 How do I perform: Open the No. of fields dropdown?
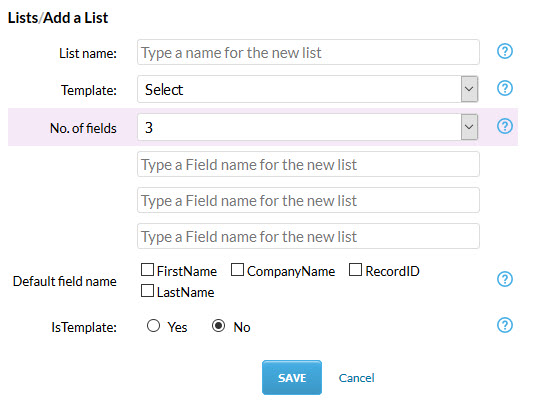pos(308,127)
